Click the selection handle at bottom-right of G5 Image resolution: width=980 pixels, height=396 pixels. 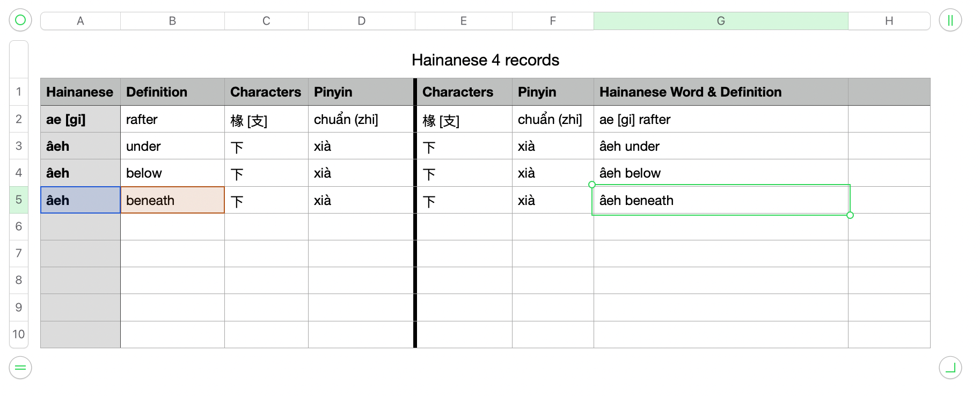point(850,215)
